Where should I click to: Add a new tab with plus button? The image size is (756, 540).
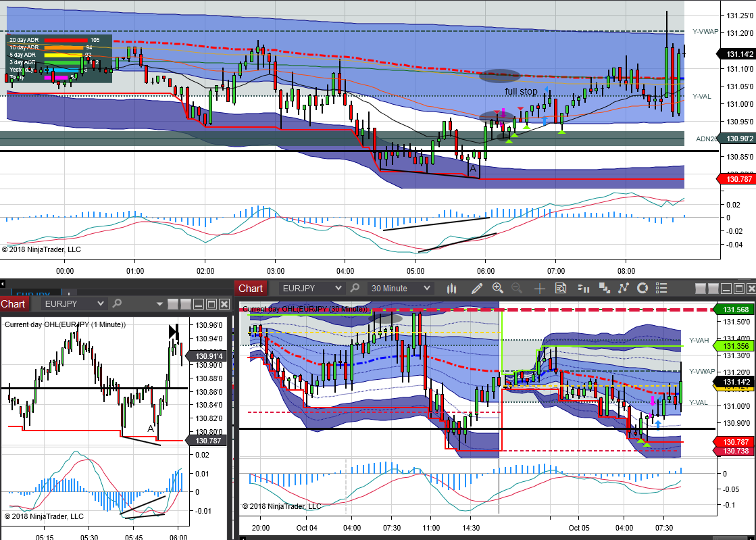pos(68,294)
